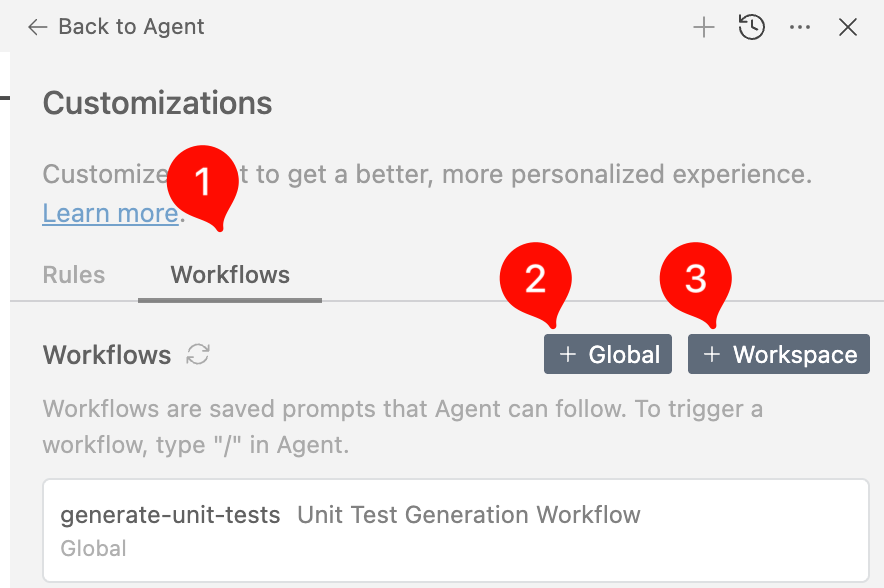This screenshot has height=588, width=884.
Task: Click the back arrow to return to Agent
Action: 36,27
